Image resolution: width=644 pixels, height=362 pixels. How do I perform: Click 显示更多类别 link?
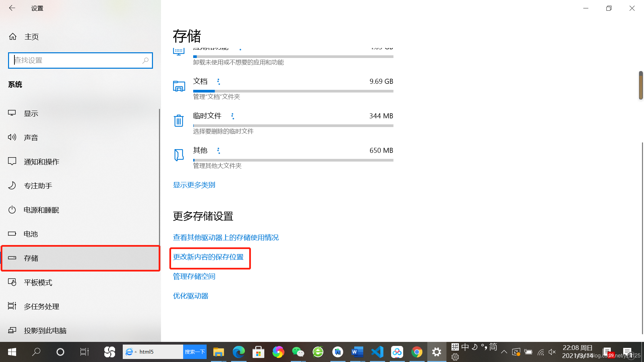coord(194,185)
